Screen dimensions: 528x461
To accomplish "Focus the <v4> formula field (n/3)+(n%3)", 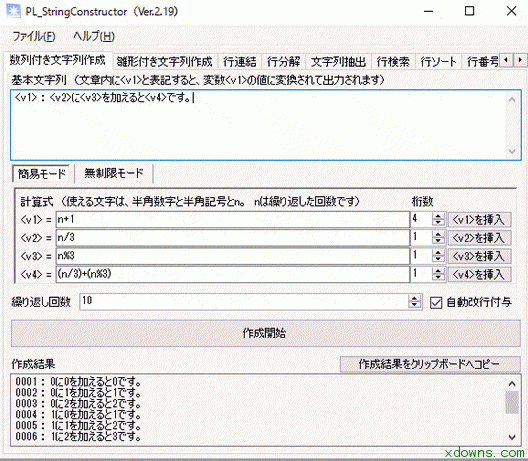I will (233, 274).
